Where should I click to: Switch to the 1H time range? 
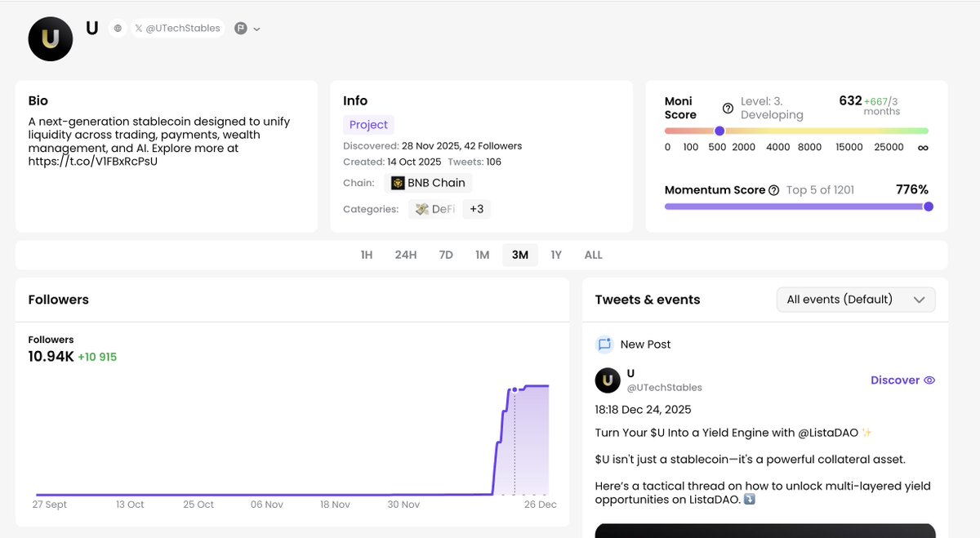point(367,255)
